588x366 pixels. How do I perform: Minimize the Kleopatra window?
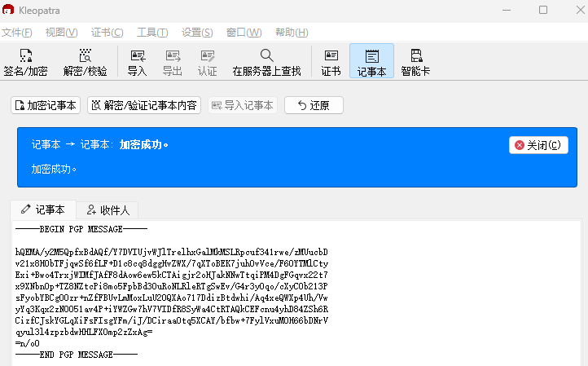[x=507, y=10]
